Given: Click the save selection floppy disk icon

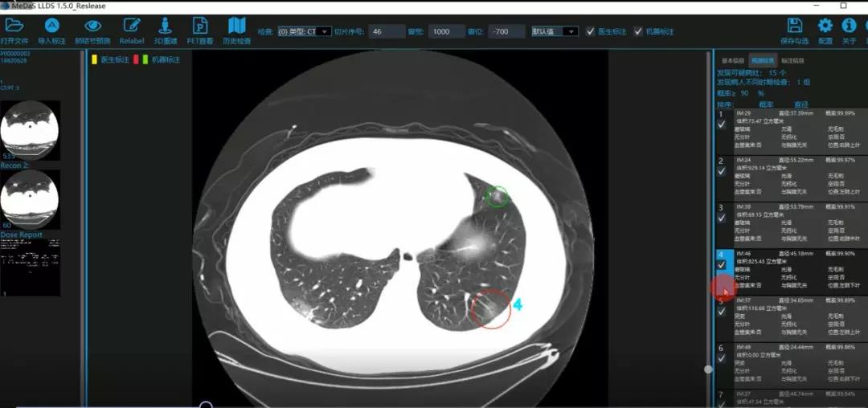Looking at the screenshot, I should 794,26.
